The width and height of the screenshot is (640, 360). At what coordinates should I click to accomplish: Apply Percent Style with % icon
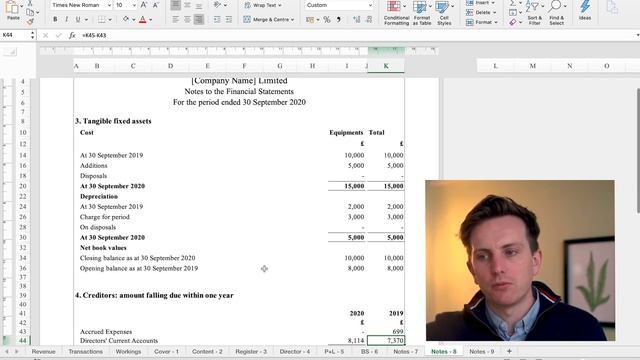[x=327, y=20]
